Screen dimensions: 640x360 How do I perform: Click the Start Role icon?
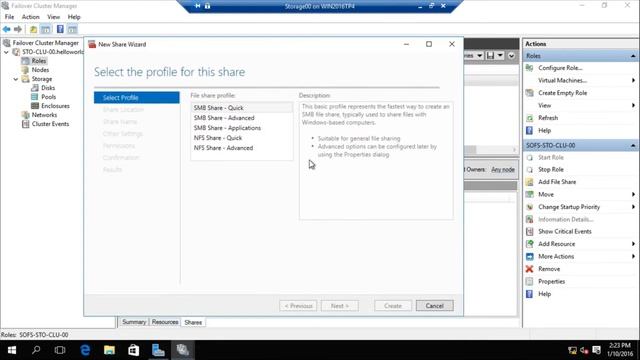(x=529, y=158)
